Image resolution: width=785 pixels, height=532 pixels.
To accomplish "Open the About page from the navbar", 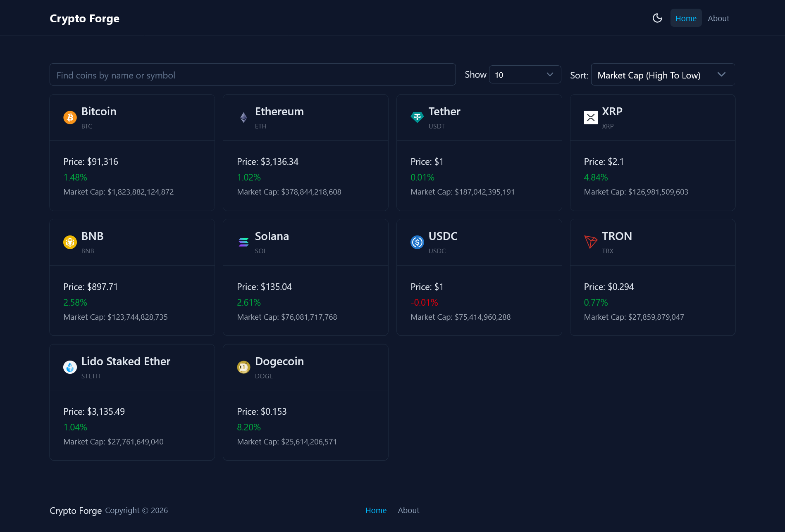I will (x=718, y=18).
